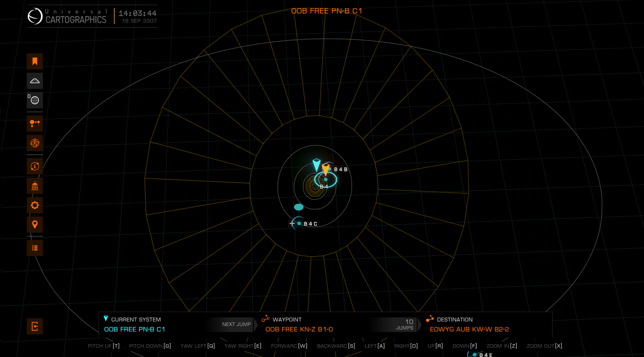Click YAW RIGHT [E] control hint
This screenshot has height=357, width=644.
coord(243,346)
